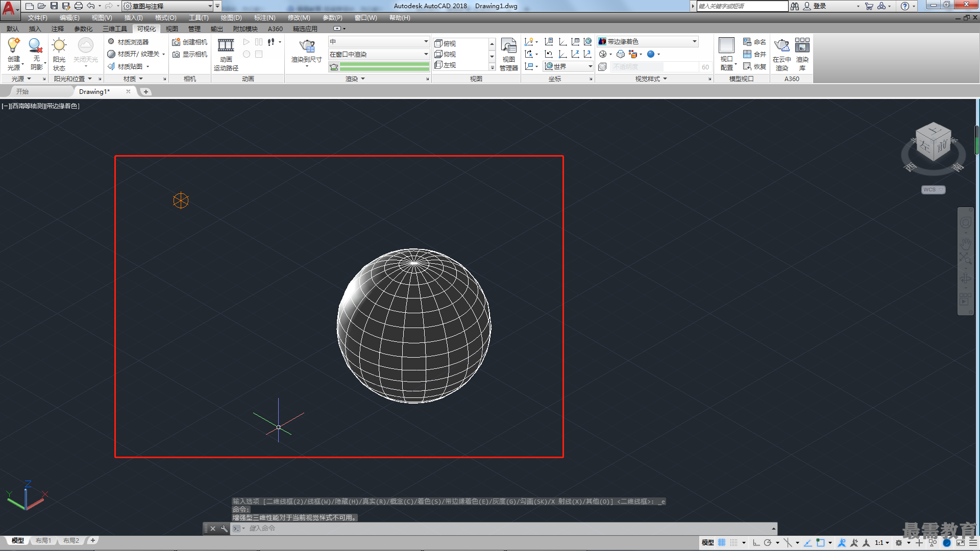Click the Plot printer icon in quick access toolbar
Screen dimensions: 980x551
click(x=78, y=6)
